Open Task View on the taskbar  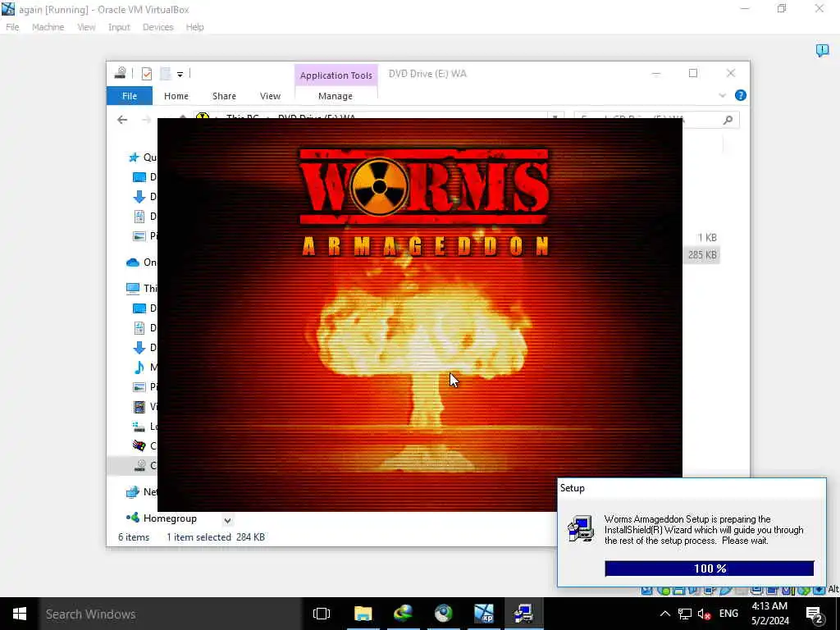pyautogui.click(x=322, y=614)
